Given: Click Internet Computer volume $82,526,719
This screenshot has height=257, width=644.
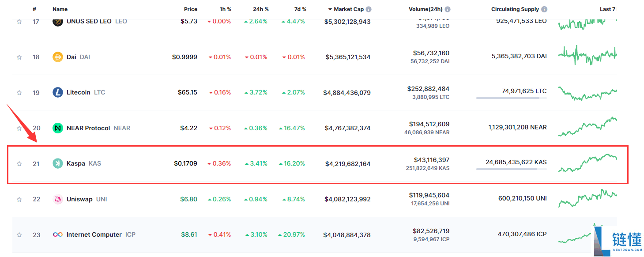Looking at the screenshot, I should coord(431,231).
